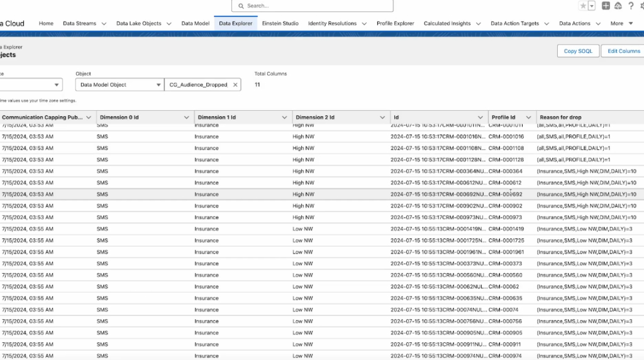Open the favorites list dropdown arrow
Image resolution: width=644 pixels, height=360 pixels.
click(592, 6)
